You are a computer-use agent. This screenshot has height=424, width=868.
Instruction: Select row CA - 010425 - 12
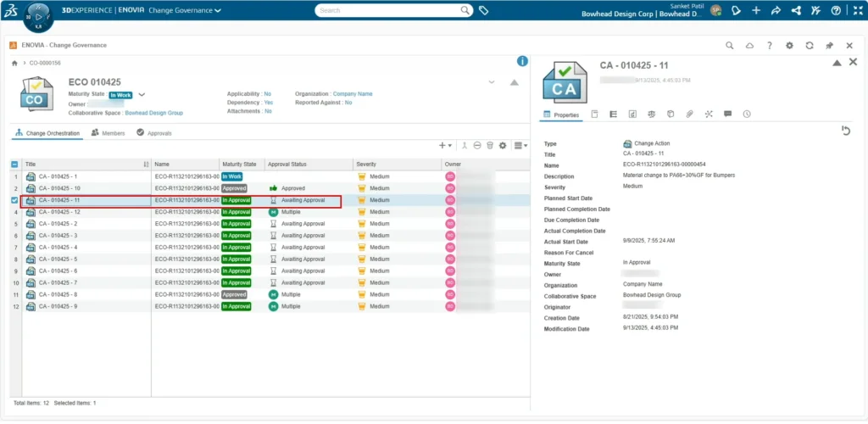coord(270,212)
